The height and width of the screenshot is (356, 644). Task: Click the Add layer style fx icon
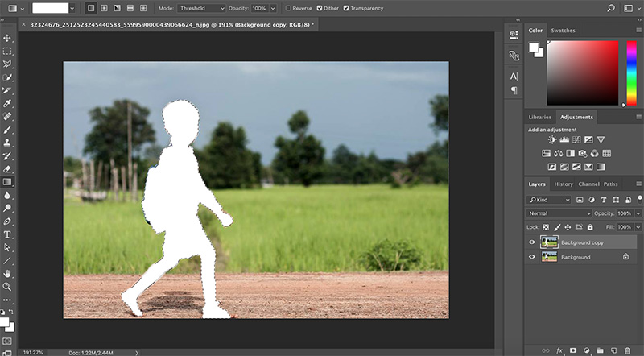tap(559, 350)
